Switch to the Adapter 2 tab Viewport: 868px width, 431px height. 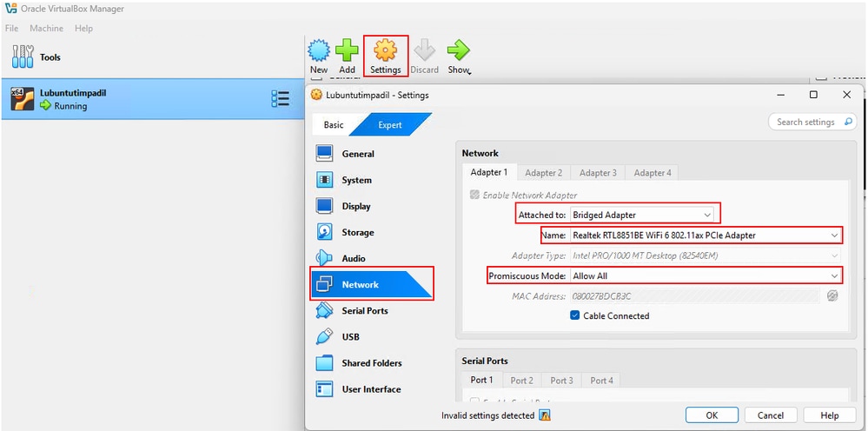coord(544,173)
